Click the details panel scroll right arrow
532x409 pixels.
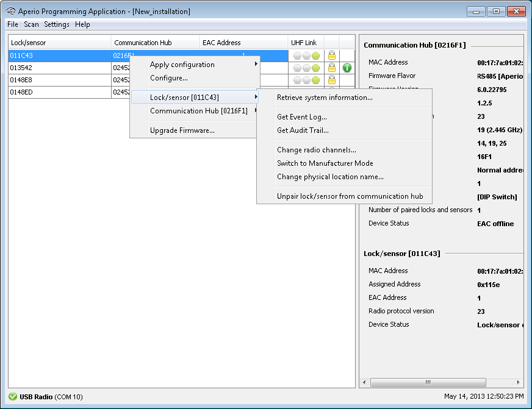[x=518, y=382]
